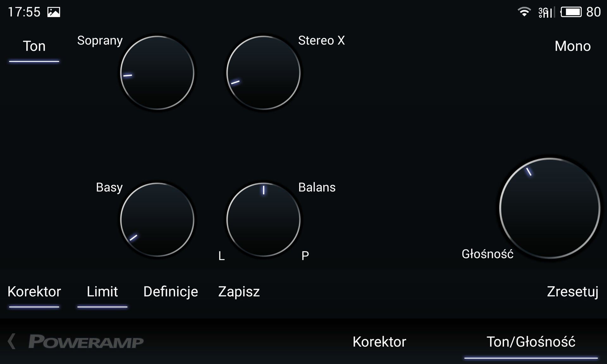Click Zresetuj to reset settings

pos(573,292)
